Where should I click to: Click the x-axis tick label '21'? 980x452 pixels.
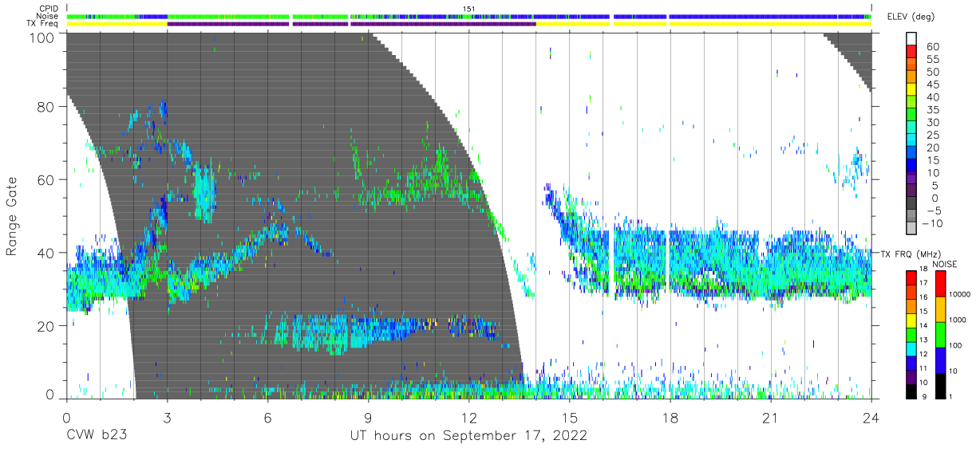(x=771, y=418)
